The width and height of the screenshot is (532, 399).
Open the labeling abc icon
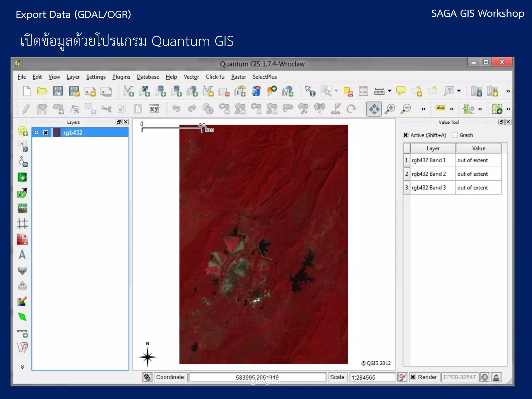click(x=440, y=108)
